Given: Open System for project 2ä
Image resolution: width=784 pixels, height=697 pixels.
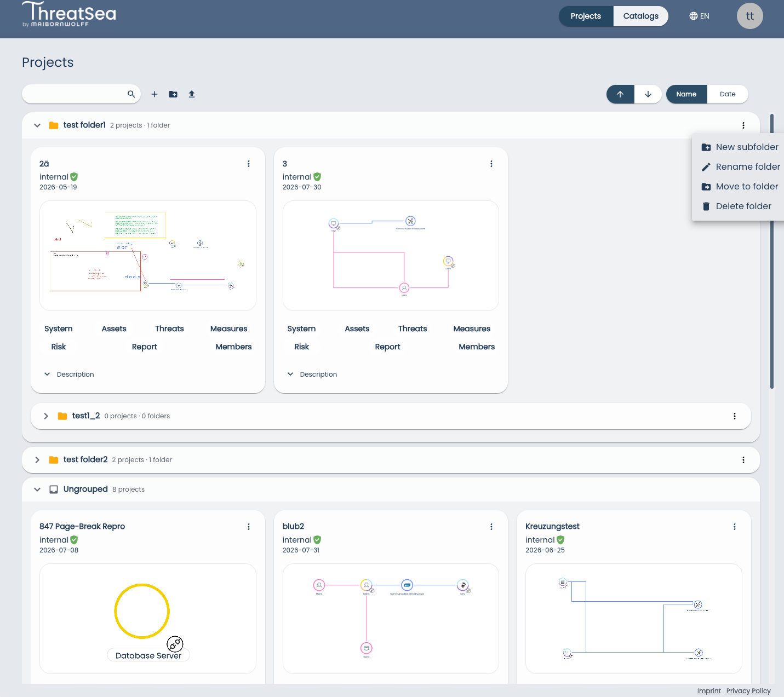Looking at the screenshot, I should (x=59, y=329).
